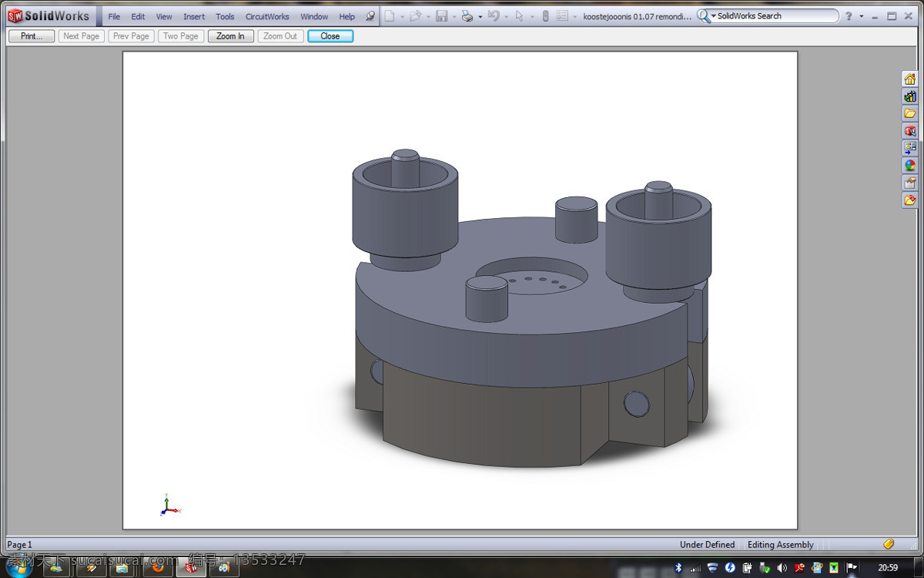Open the Custom Properties pane tab

[910, 183]
